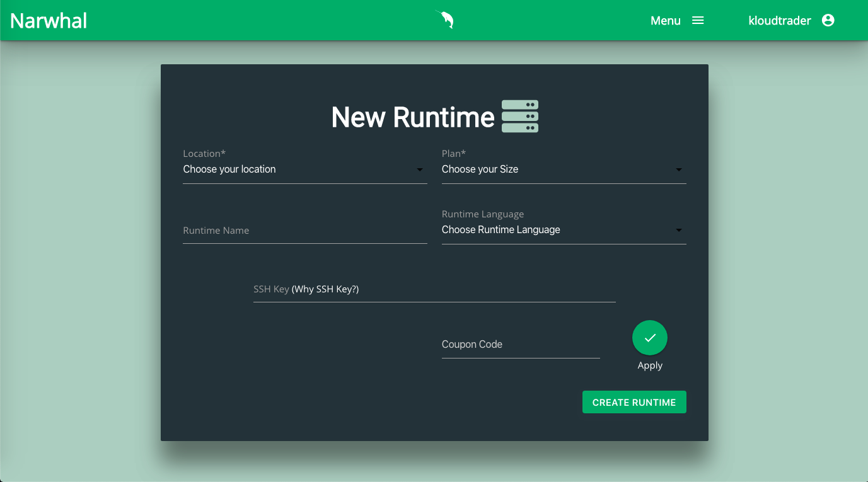Screen dimensions: 868x482
Task: Open the Menu label in top bar
Action: (x=665, y=21)
